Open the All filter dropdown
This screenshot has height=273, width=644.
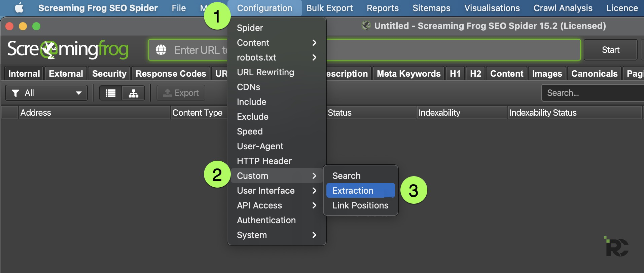coord(46,93)
